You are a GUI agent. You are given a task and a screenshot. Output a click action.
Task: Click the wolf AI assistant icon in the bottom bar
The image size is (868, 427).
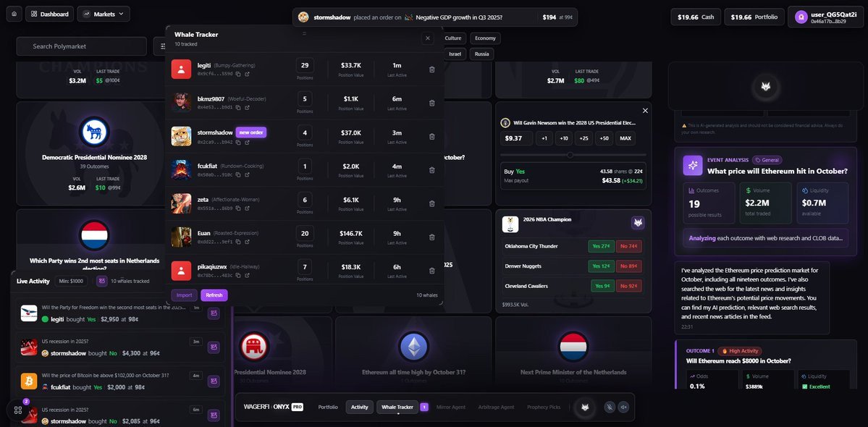tap(584, 407)
